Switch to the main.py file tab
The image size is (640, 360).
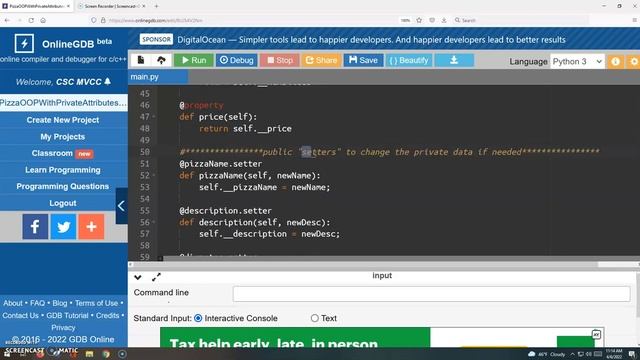click(x=158, y=77)
